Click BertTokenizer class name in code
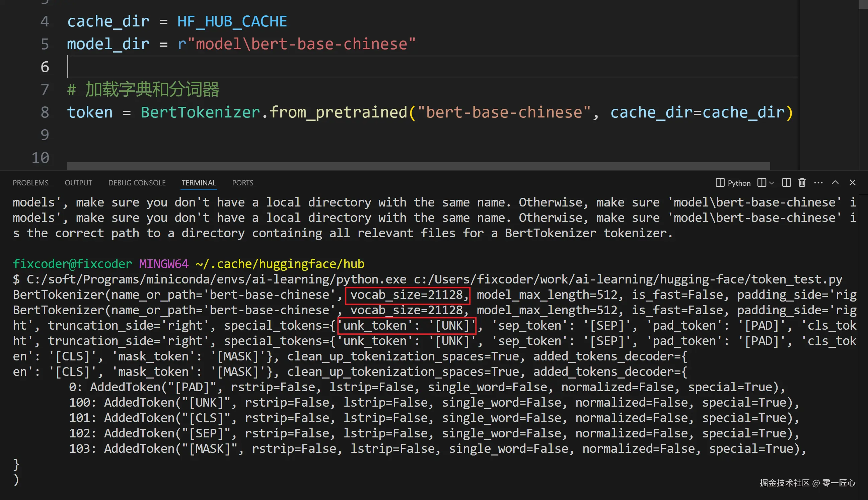Image resolution: width=868 pixels, height=500 pixels. click(200, 112)
